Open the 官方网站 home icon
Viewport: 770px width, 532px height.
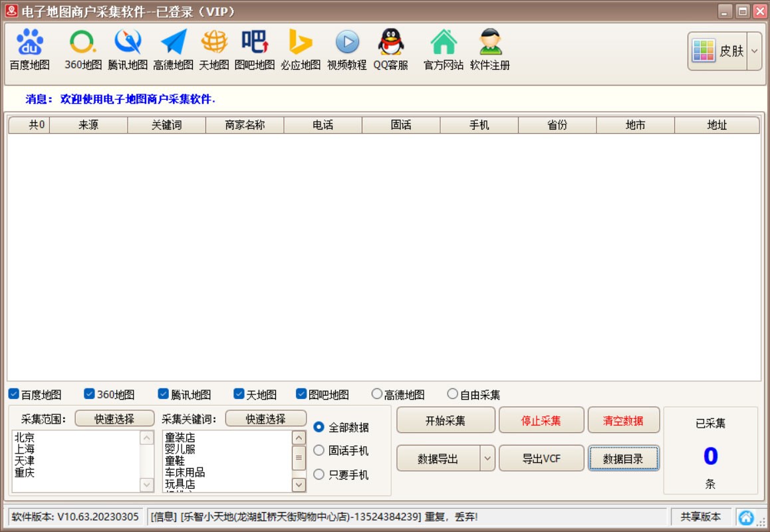[x=444, y=43]
